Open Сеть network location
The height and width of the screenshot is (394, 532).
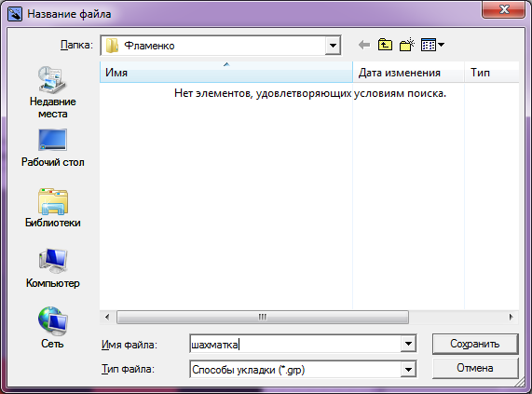tap(52, 328)
